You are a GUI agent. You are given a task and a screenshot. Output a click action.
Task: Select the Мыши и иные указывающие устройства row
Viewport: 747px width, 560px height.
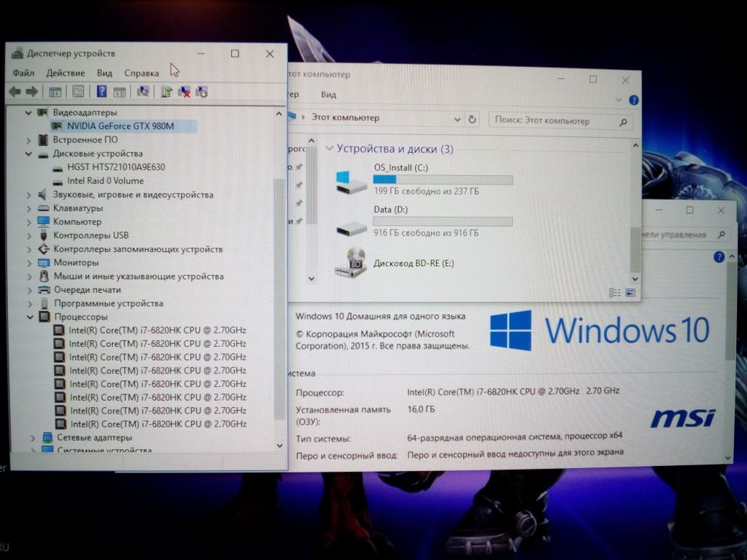pos(139,276)
